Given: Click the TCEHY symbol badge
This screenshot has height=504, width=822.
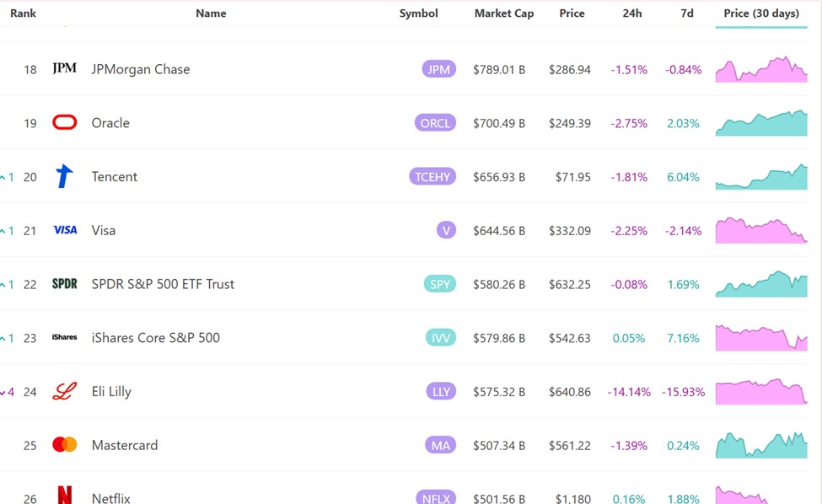Looking at the screenshot, I should [432, 176].
